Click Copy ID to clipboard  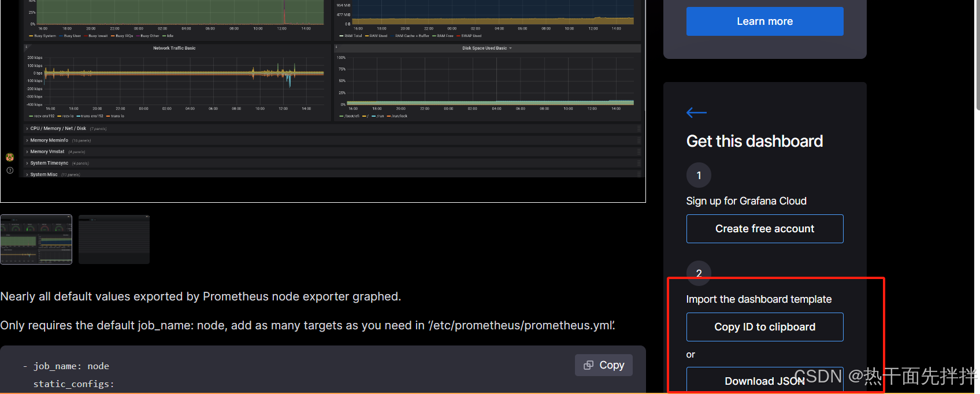click(x=764, y=327)
